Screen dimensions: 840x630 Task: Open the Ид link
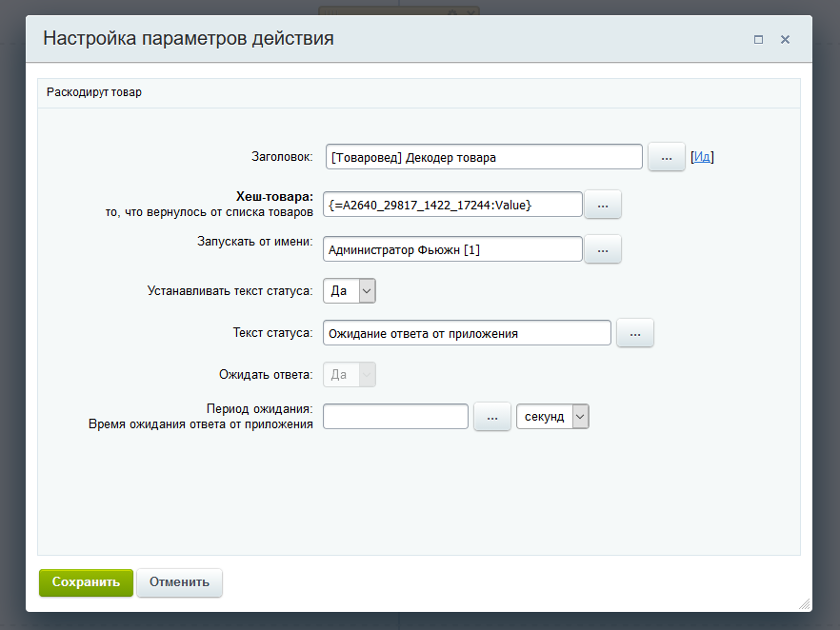pyautogui.click(x=702, y=157)
